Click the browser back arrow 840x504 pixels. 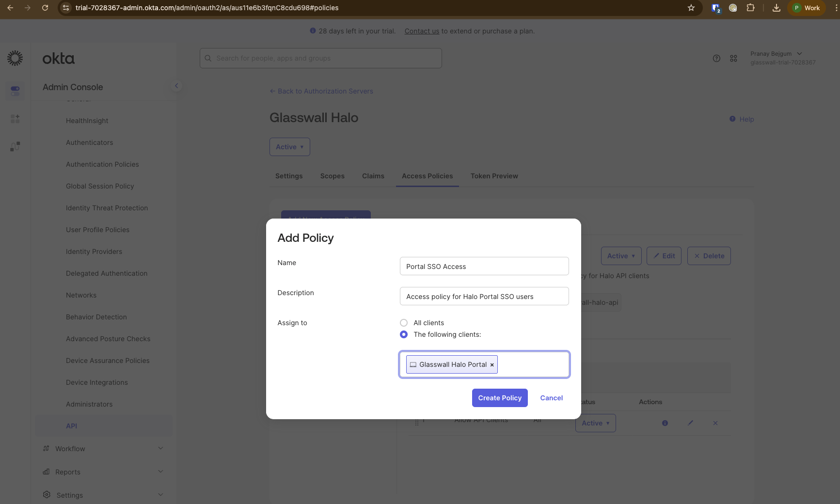[x=10, y=8]
